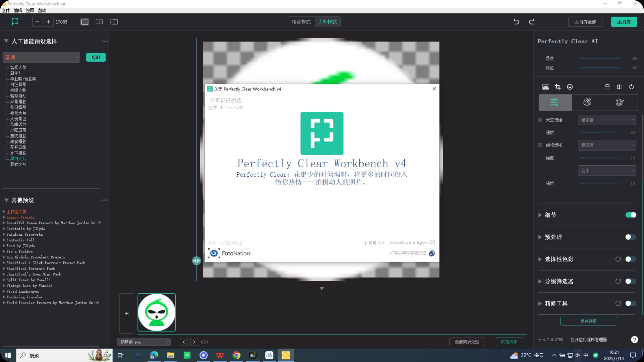
Task: Click the 检测 button
Action: pyautogui.click(x=96, y=58)
